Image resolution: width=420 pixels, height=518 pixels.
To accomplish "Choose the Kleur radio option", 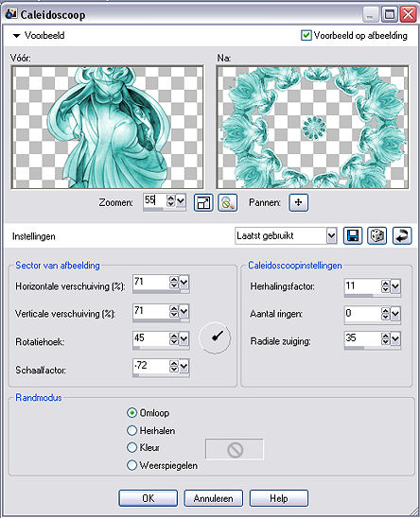I will click(x=131, y=447).
